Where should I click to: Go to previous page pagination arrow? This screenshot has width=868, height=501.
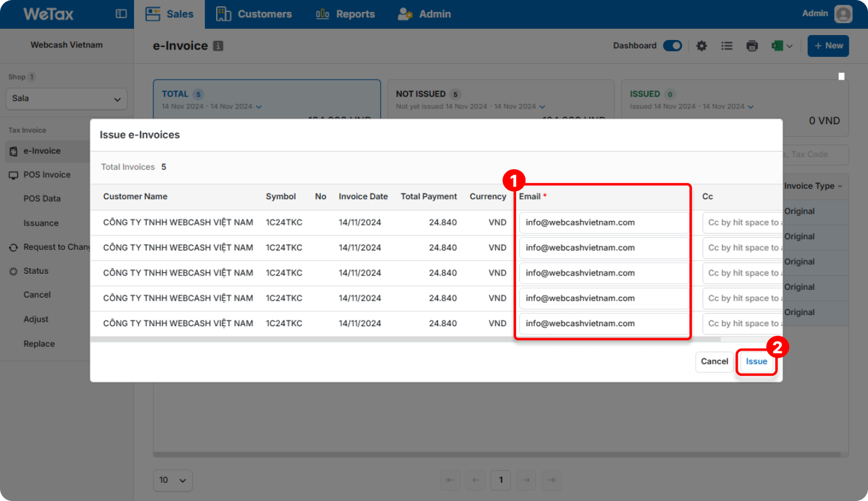point(475,480)
